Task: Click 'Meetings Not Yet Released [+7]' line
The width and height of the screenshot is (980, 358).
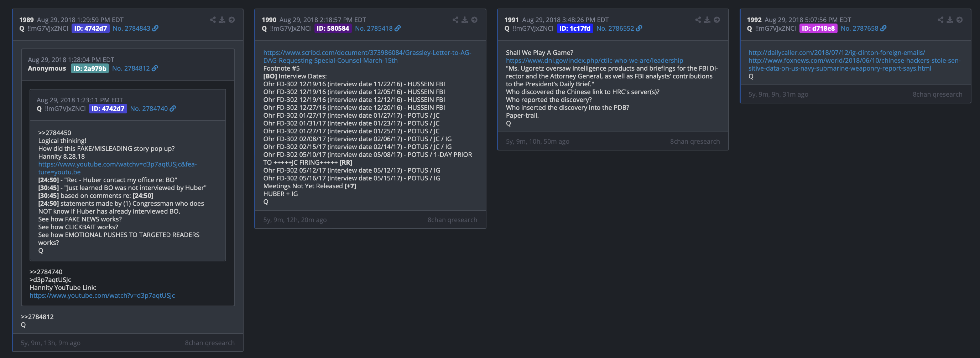Action: tap(310, 186)
